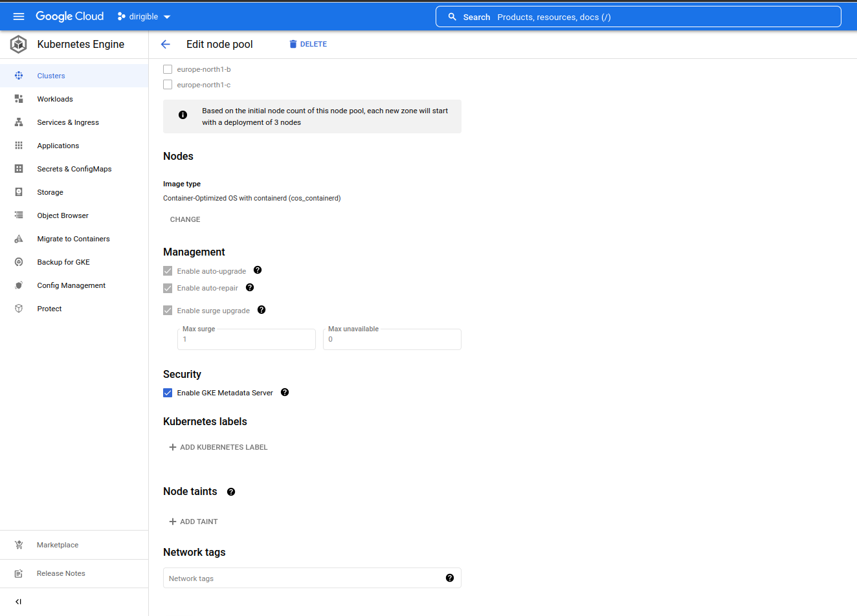
Task: Open Release Notes link
Action: pos(61,573)
